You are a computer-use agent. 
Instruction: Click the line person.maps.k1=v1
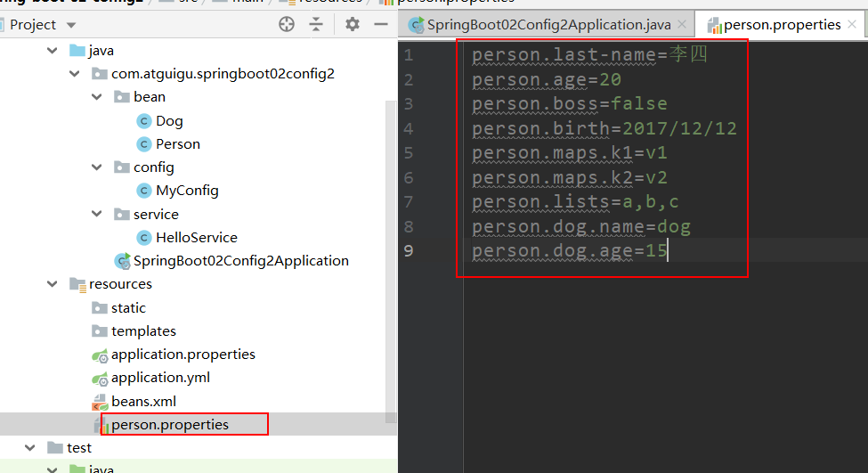(x=570, y=153)
